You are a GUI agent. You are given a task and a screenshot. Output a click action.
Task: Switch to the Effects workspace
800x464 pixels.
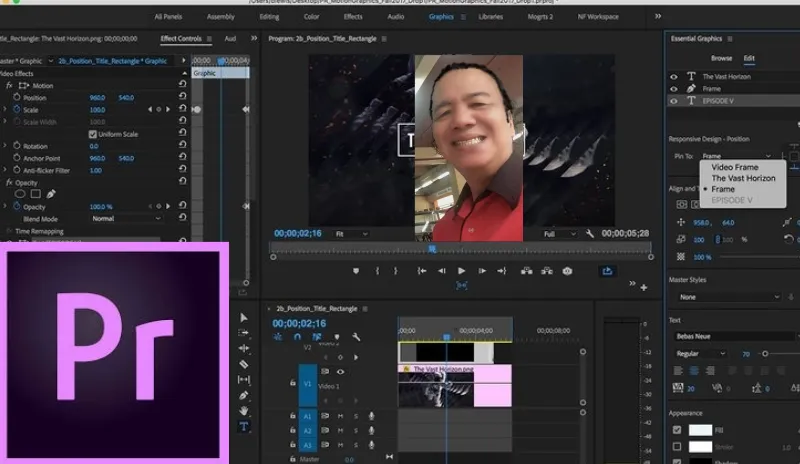(353, 17)
